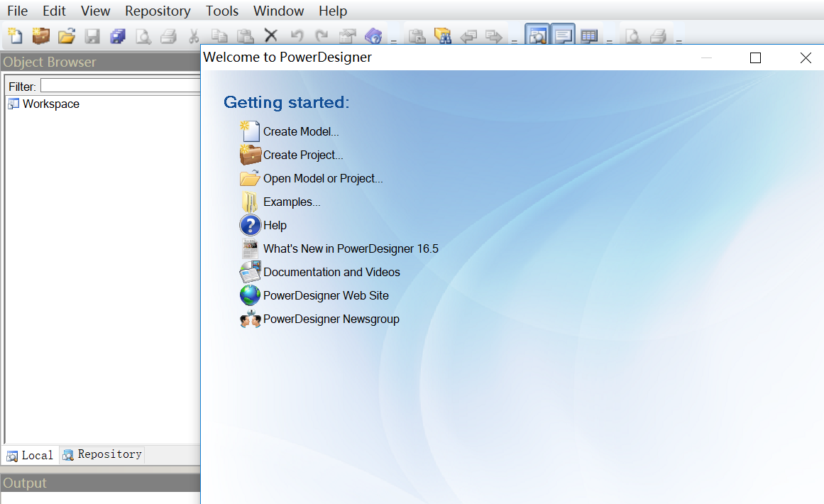824x504 pixels.
Task: Click the Forward navigation arrow icon
Action: [x=493, y=35]
